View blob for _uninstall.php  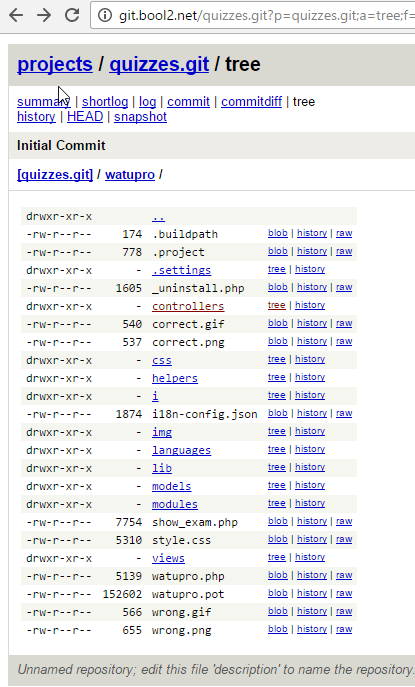(x=278, y=287)
